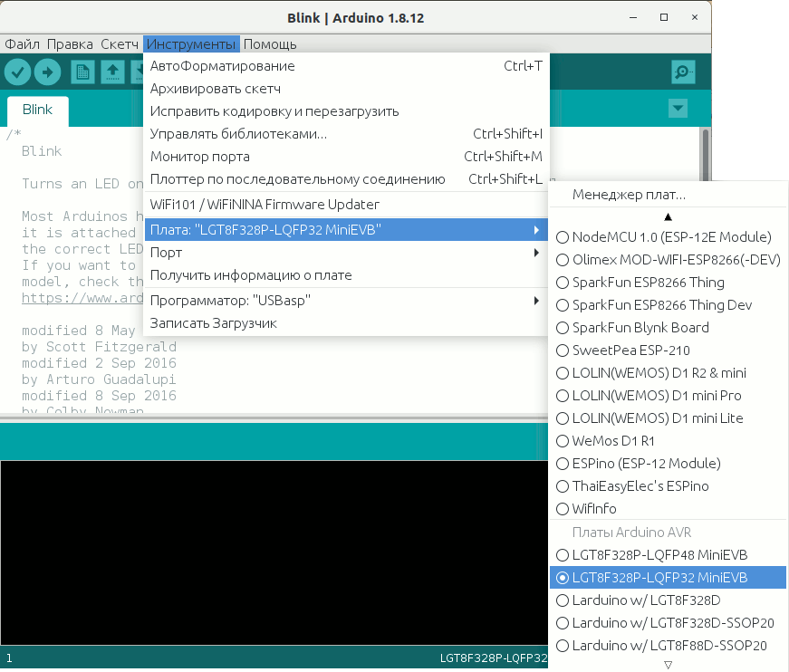
Task: Open a sketch with the up-arrow icon
Action: tap(112, 72)
